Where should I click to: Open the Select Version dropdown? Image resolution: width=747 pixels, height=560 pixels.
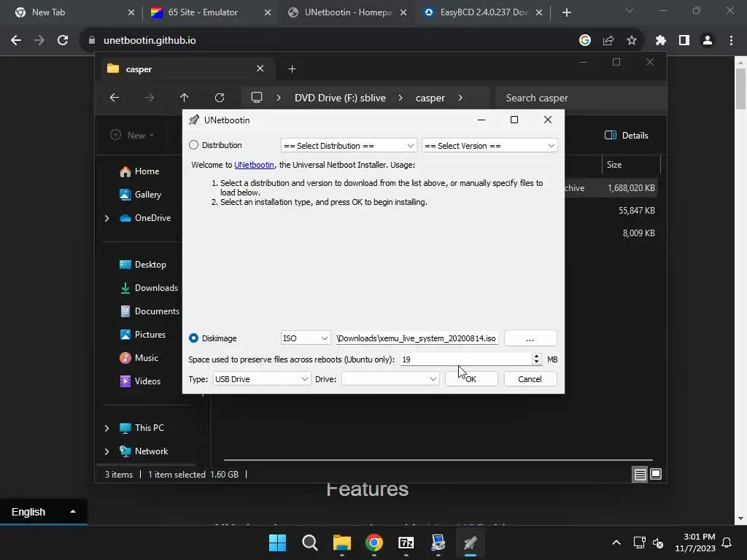point(489,146)
